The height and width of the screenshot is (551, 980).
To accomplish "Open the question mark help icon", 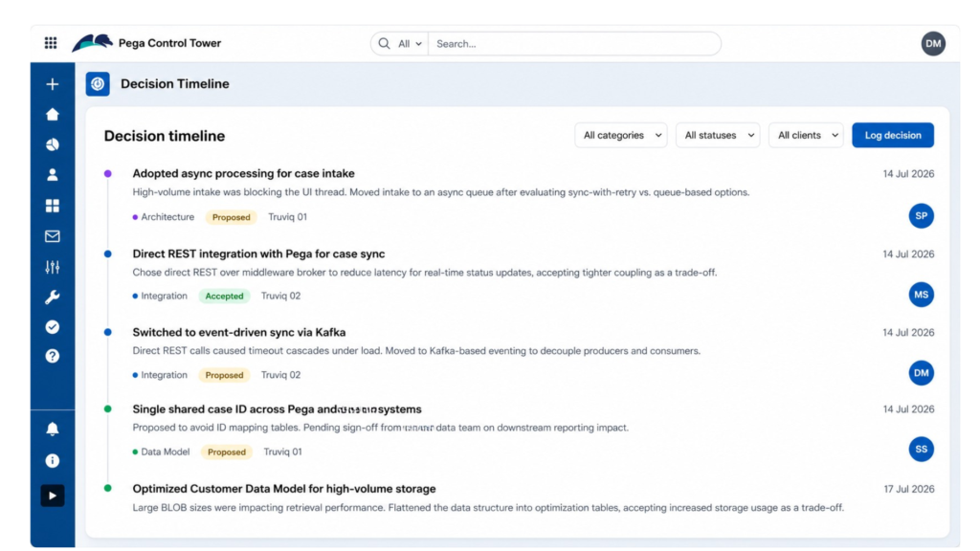I will [x=53, y=356].
